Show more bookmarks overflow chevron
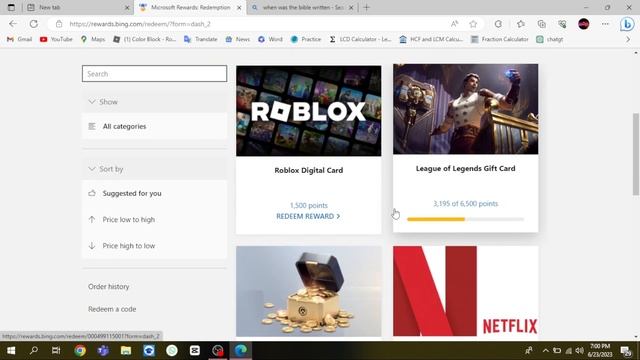This screenshot has width=640, height=360. [x=628, y=39]
